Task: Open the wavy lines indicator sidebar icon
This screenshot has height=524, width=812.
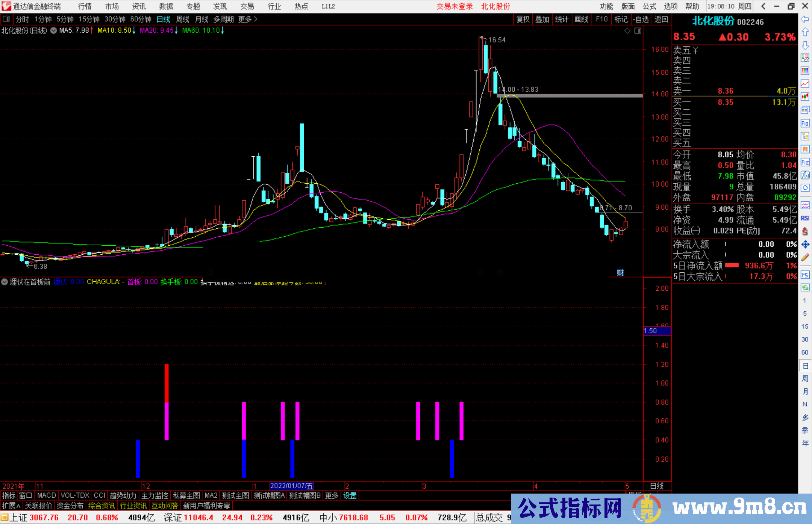Action: coord(805,205)
